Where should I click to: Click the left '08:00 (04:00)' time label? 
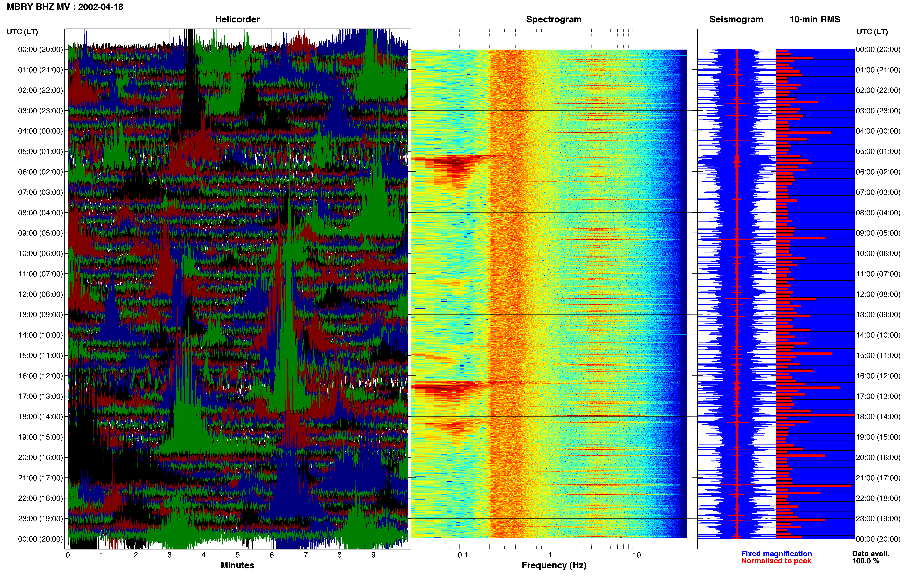pos(41,212)
